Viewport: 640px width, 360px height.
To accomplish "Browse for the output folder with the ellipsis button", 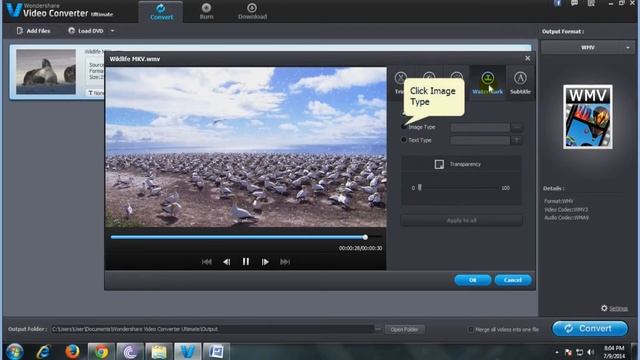I will tap(378, 329).
